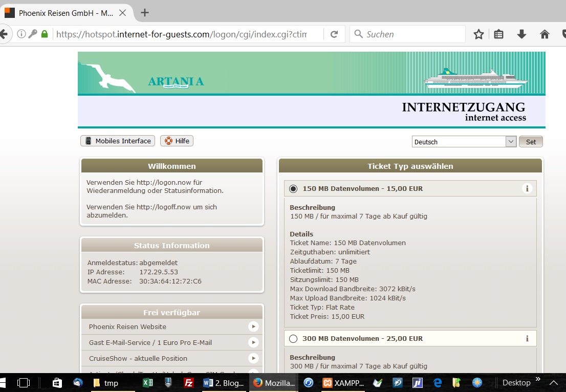The image size is (566, 392).
Task: Open FileZilla from the taskbar
Action: point(189,383)
